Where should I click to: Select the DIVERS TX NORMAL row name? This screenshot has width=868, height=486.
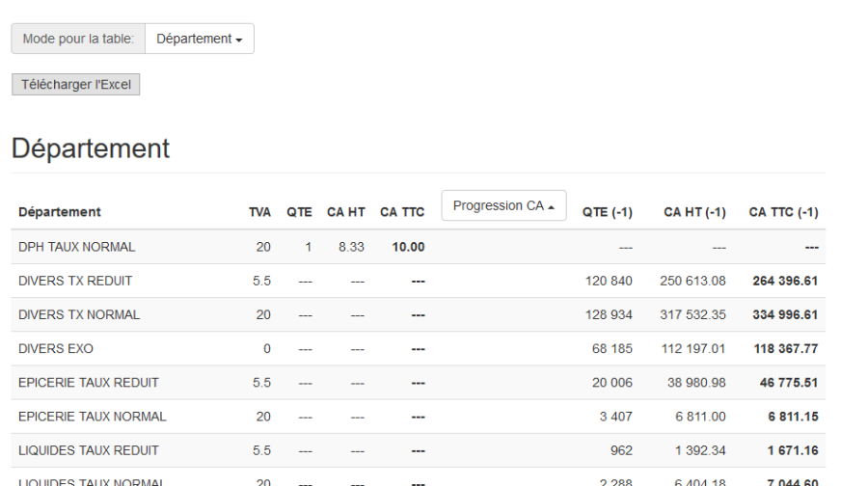tap(79, 314)
